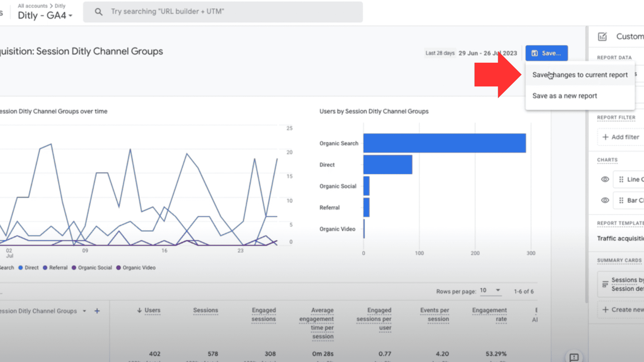Toggle the Referral legend item
644x362 pixels.
pyautogui.click(x=55, y=267)
